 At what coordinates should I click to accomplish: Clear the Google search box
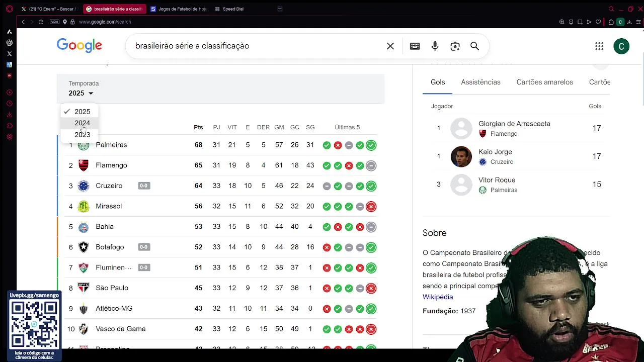point(390,46)
